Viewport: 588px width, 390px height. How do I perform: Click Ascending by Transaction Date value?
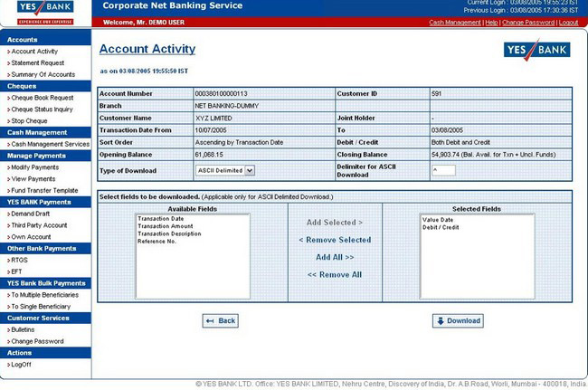click(239, 142)
